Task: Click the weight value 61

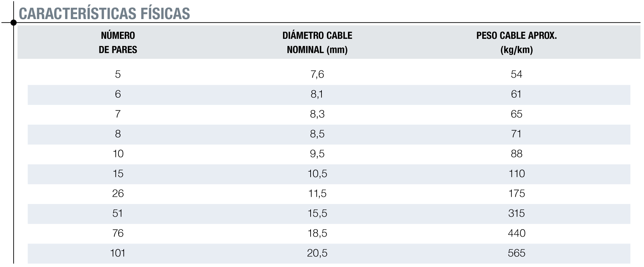Action: [516, 94]
